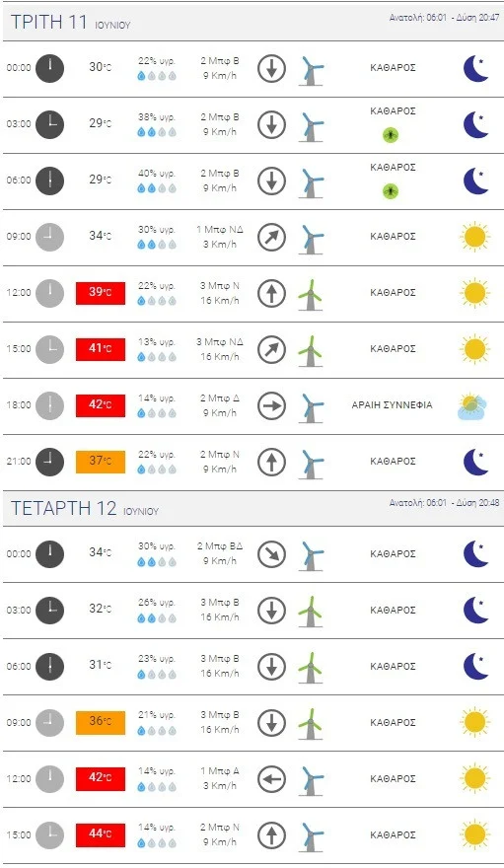
Task: Click the moon icon at 00:00 Tuesday
Action: coord(475,68)
